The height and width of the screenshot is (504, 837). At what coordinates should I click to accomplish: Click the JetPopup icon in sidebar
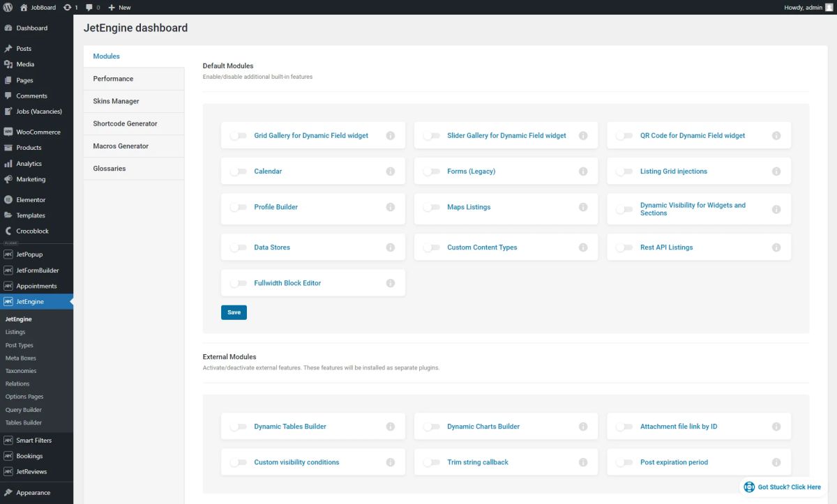coord(8,254)
